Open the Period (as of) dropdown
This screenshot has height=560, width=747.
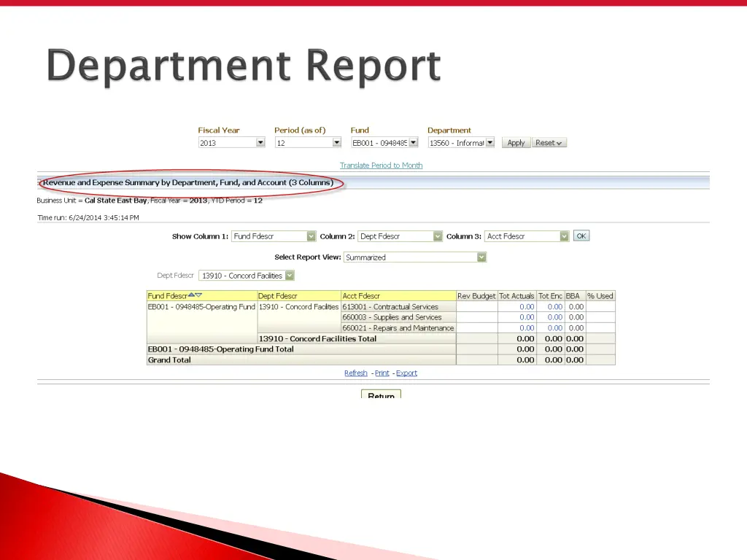tap(308, 142)
